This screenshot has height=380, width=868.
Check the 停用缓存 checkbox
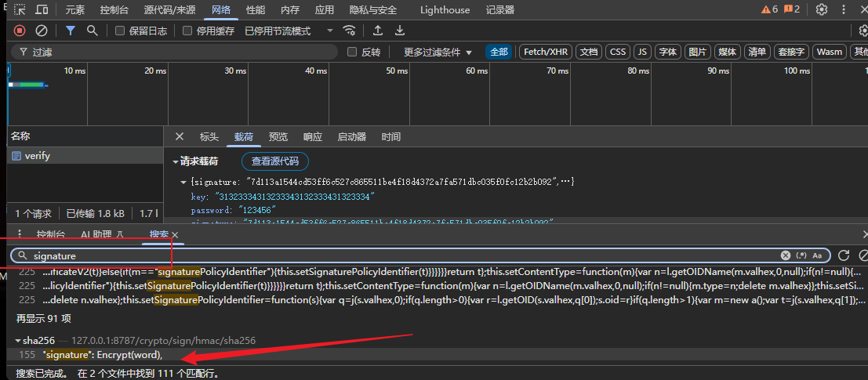187,31
